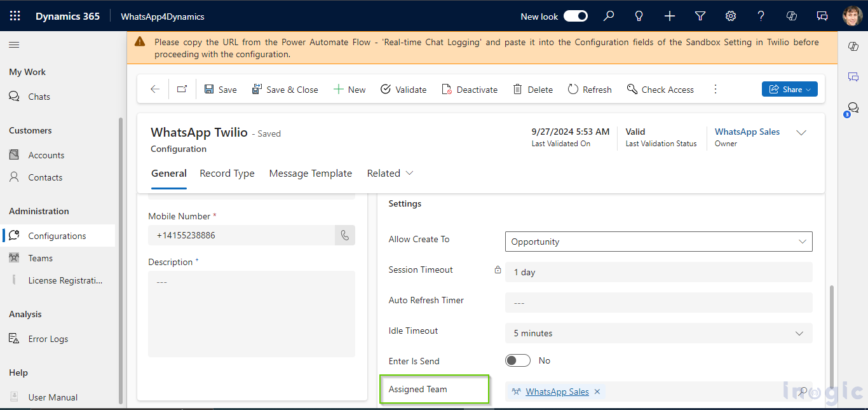
Task: Remove WhatsApp Sales from Assigned Team
Action: pos(597,392)
